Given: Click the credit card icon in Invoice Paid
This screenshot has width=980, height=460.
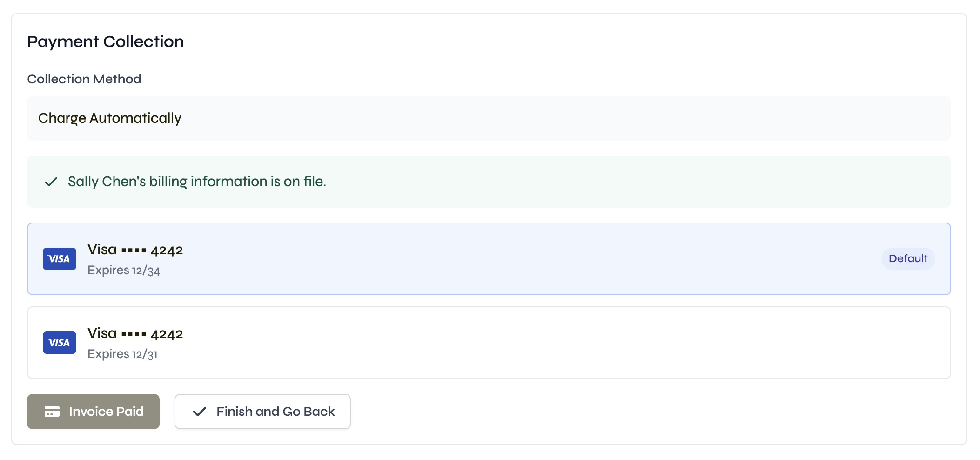Looking at the screenshot, I should (x=52, y=412).
